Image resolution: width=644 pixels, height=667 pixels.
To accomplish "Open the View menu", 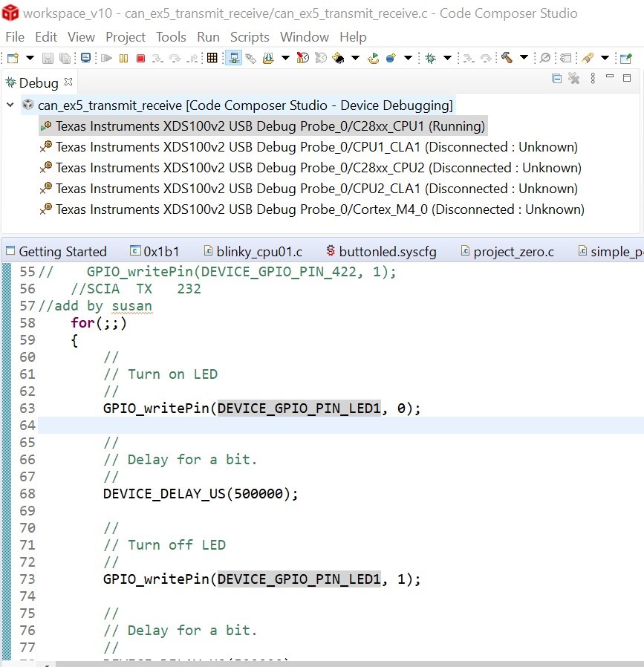I will point(81,37).
